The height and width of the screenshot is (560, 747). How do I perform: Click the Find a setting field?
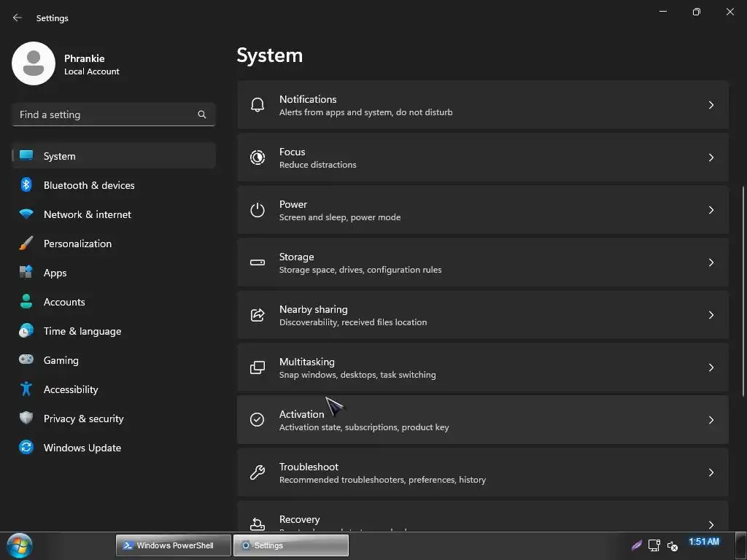click(106, 114)
